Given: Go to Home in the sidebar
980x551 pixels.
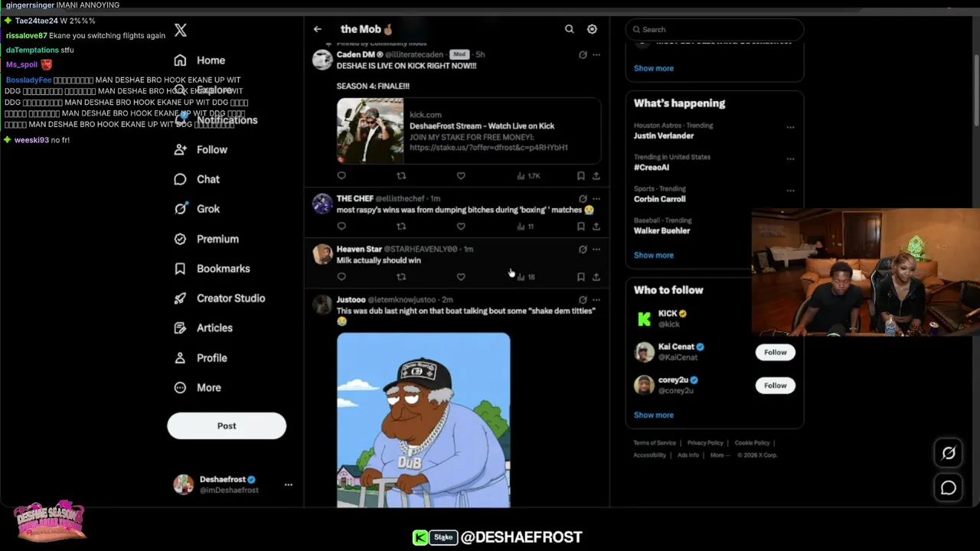Looking at the screenshot, I should (x=200, y=60).
